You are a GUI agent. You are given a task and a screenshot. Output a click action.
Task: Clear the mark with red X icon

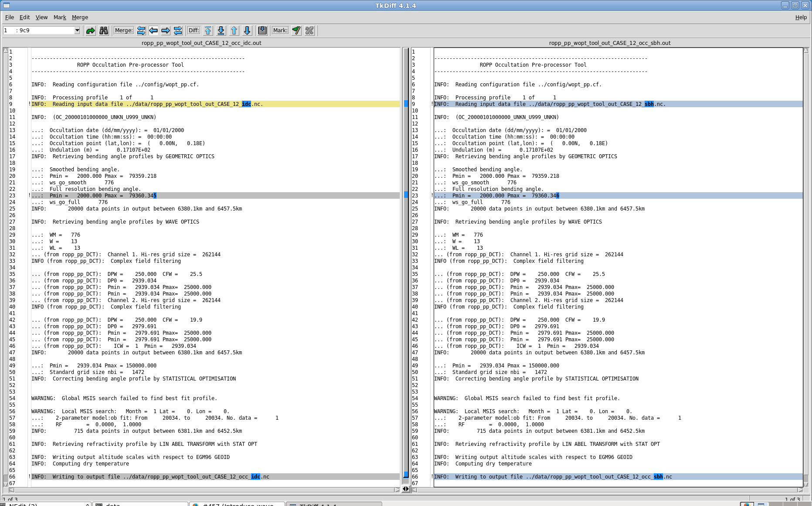click(x=309, y=31)
